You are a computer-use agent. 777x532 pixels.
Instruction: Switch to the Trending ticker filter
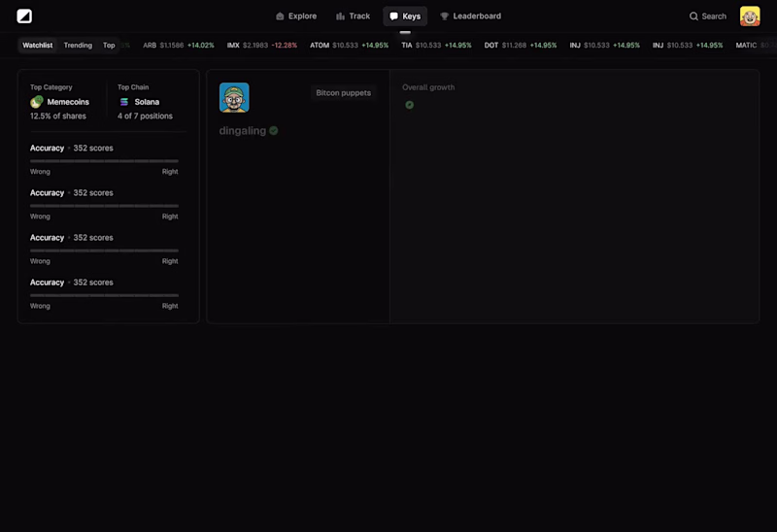pyautogui.click(x=78, y=45)
